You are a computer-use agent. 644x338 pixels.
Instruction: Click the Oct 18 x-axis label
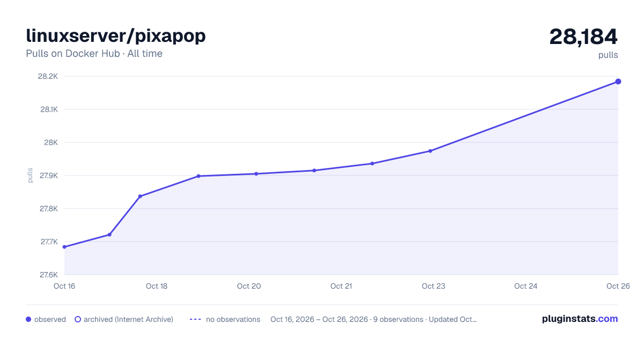[157, 286]
